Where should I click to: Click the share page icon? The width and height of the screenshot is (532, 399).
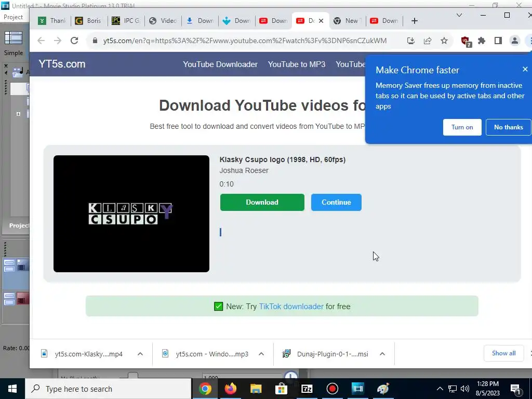(428, 41)
